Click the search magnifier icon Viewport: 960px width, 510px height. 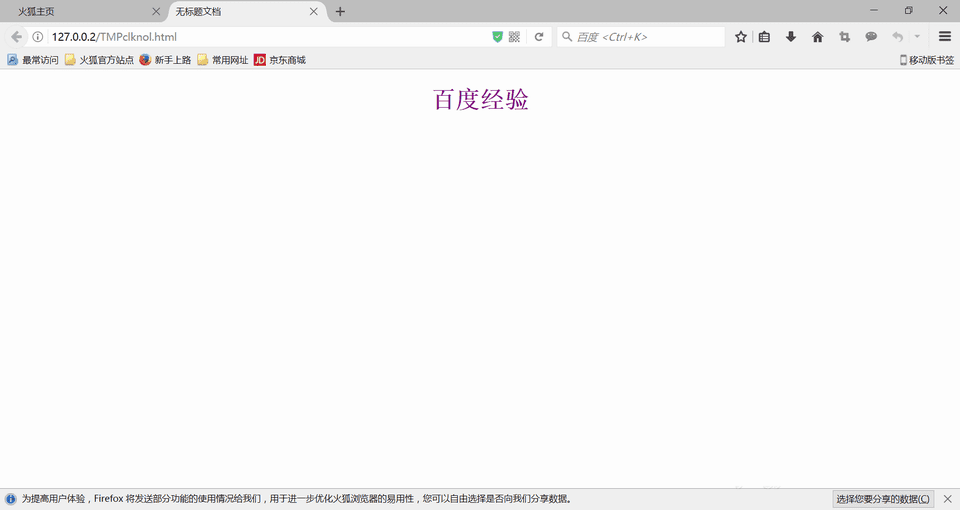(x=567, y=37)
